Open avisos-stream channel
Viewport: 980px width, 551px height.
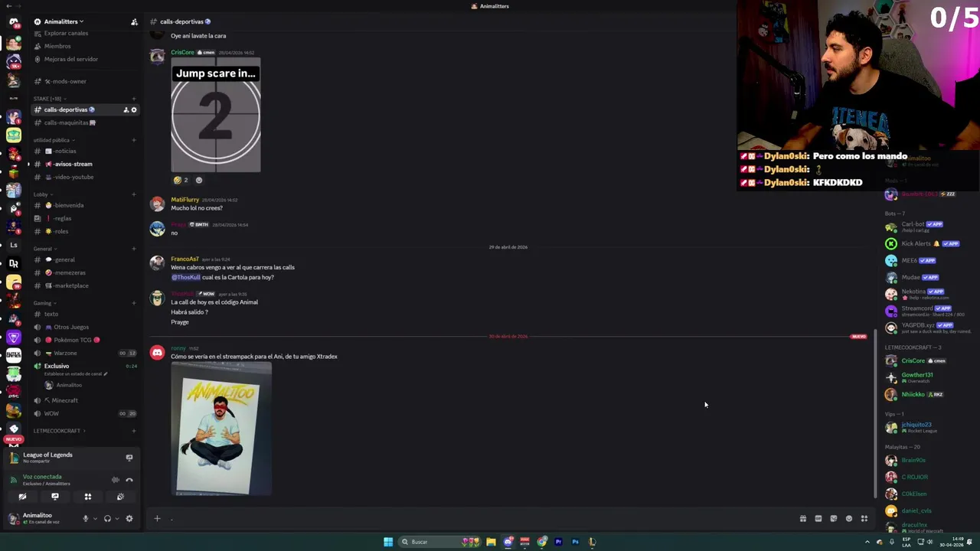point(84,164)
